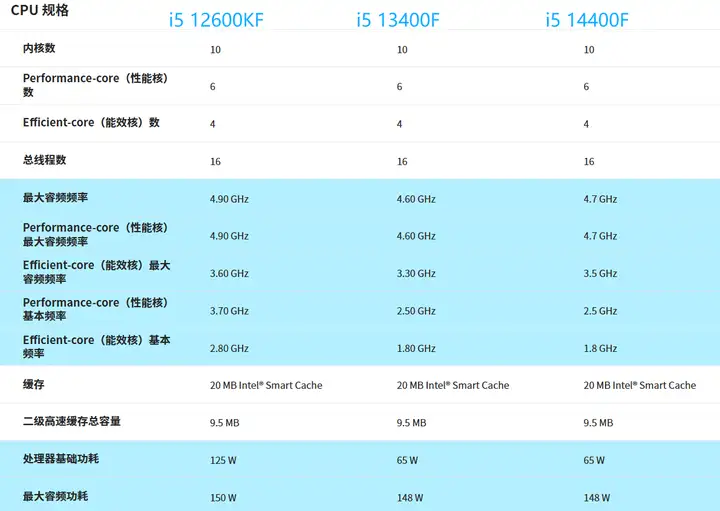The width and height of the screenshot is (720, 511).
Task: Click '20 MB Intel Smart Cache' for i5 12600KF
Action: [266, 386]
